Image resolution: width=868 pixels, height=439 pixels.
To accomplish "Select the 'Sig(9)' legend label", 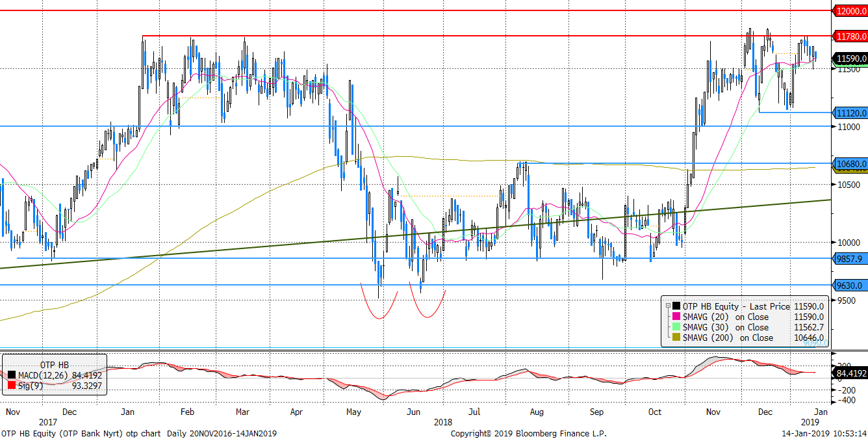I will 31,386.
